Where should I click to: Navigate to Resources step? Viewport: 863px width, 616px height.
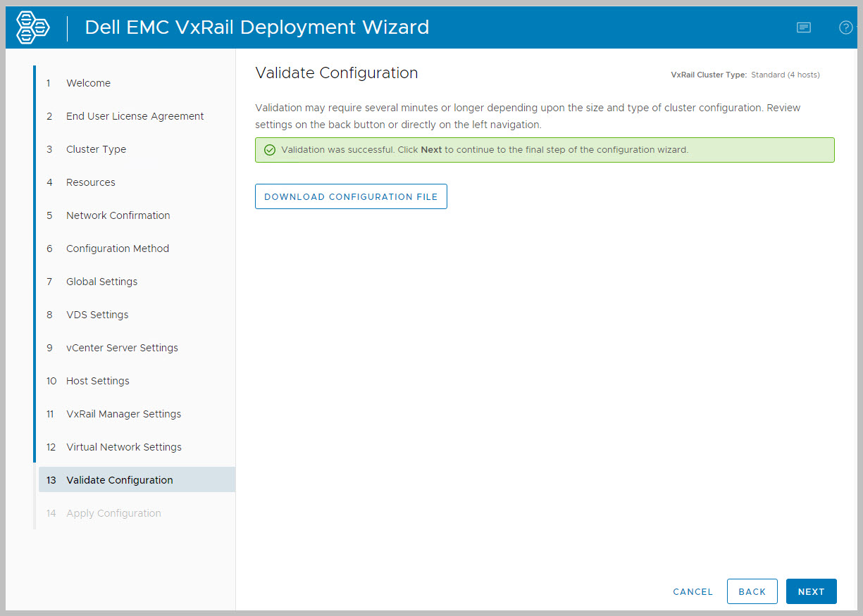pos(90,182)
